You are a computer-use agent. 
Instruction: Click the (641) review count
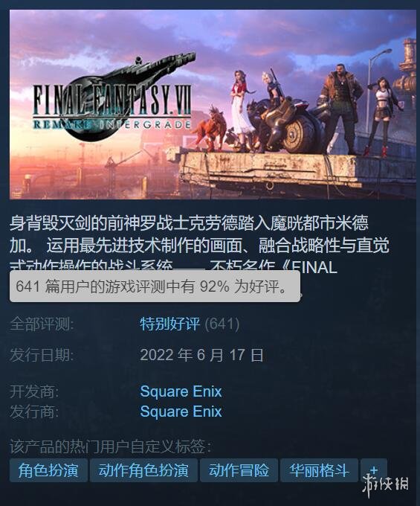pyautogui.click(x=222, y=324)
